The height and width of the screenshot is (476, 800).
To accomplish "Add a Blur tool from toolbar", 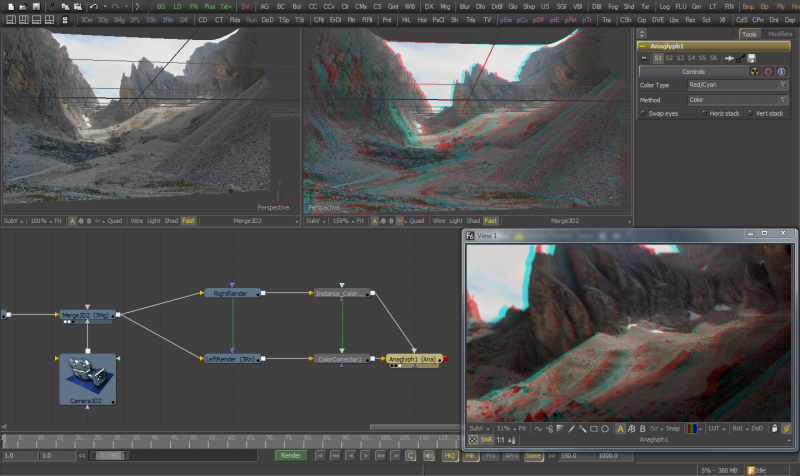I will (464, 7).
